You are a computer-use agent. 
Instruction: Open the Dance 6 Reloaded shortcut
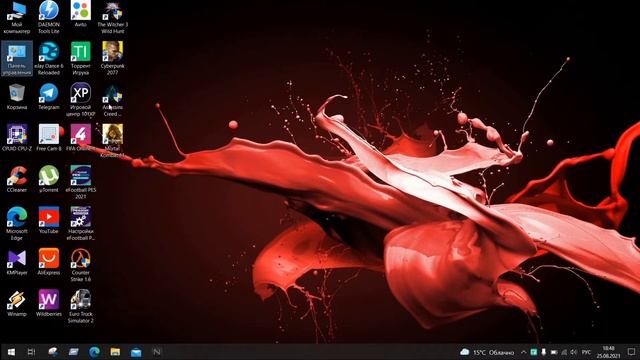click(49, 58)
